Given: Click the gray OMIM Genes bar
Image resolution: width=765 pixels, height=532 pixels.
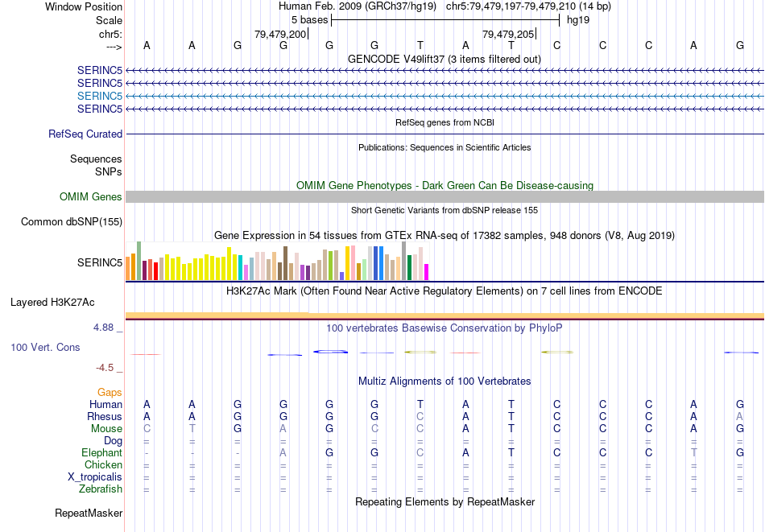Looking at the screenshot, I should [445, 196].
